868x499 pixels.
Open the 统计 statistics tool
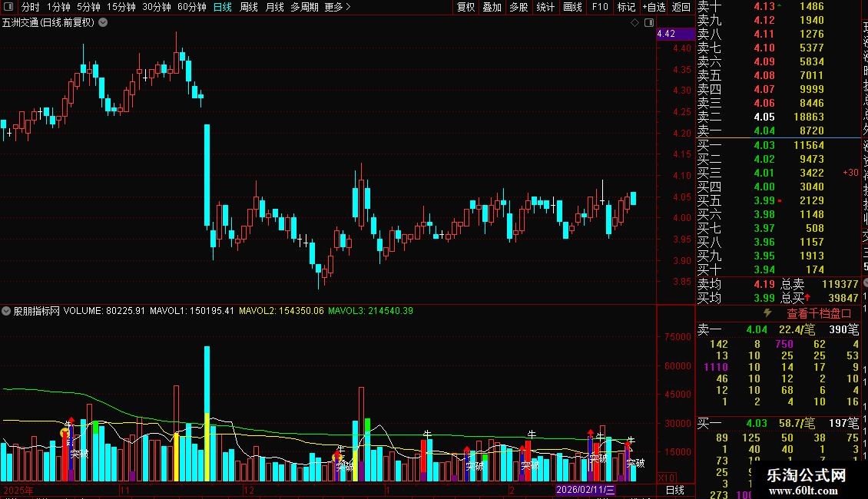click(545, 7)
